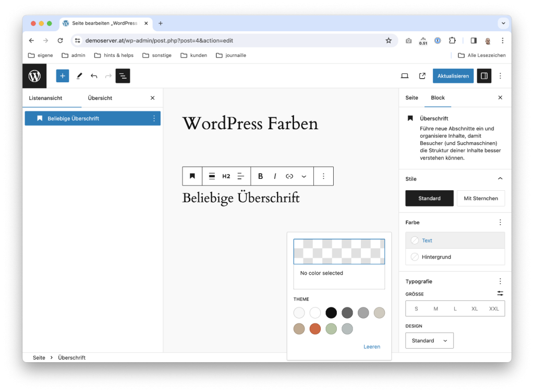This screenshot has height=392, width=534.
Task: Expand more rich text options chevron
Action: (x=304, y=176)
